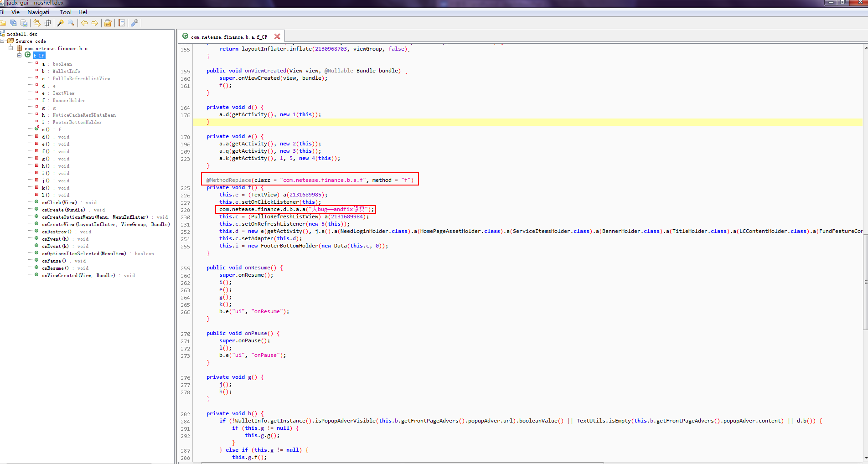Toggle Deobfuscation padlock icon
The height and width of the screenshot is (464, 868).
(108, 23)
